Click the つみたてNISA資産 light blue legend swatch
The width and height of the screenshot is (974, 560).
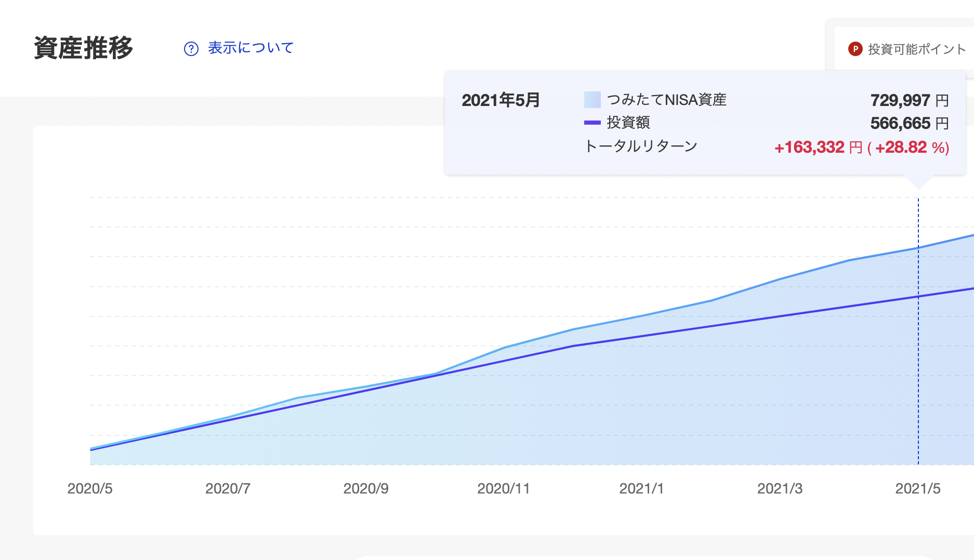tap(592, 99)
